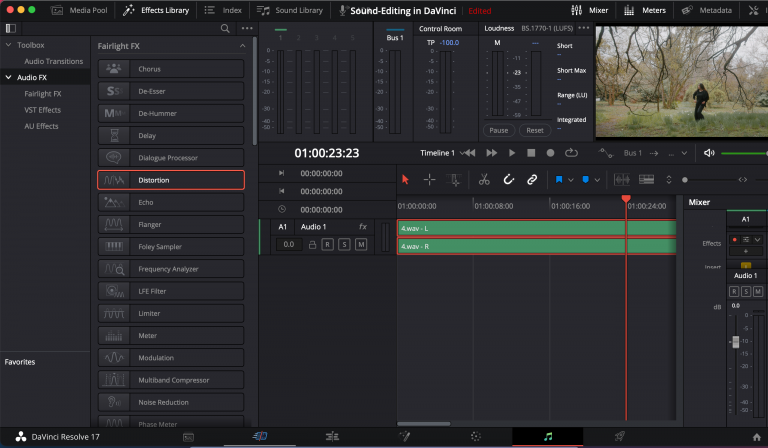
Task: Toggle the link selection chain icon
Action: (532, 180)
